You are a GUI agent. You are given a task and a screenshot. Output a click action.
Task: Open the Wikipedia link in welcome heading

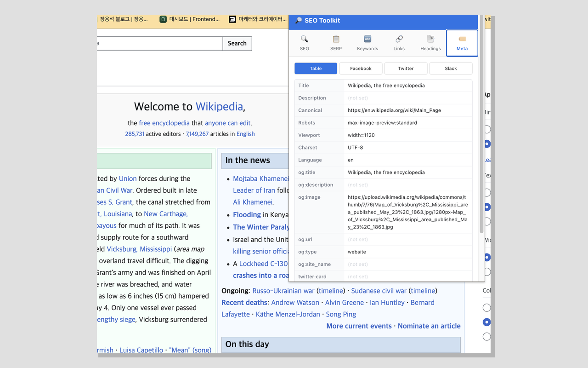[219, 106]
